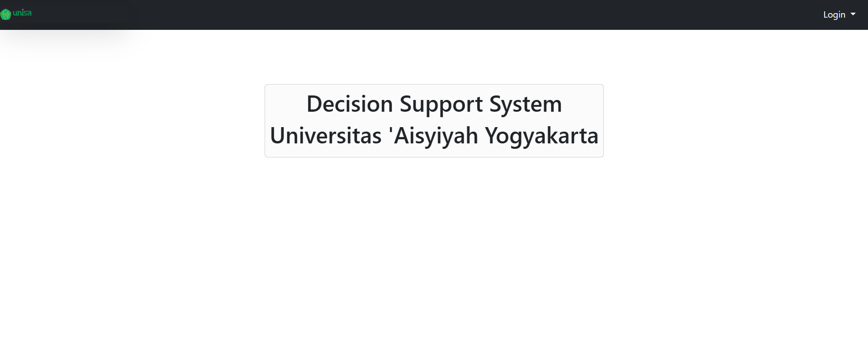Click the unisa wordmark text
The width and height of the screenshot is (868, 356).
[x=23, y=14]
